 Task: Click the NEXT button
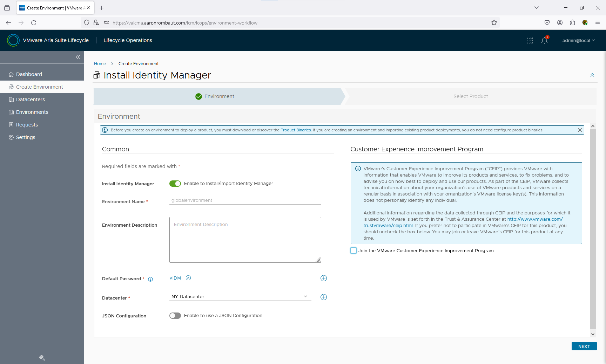584,346
